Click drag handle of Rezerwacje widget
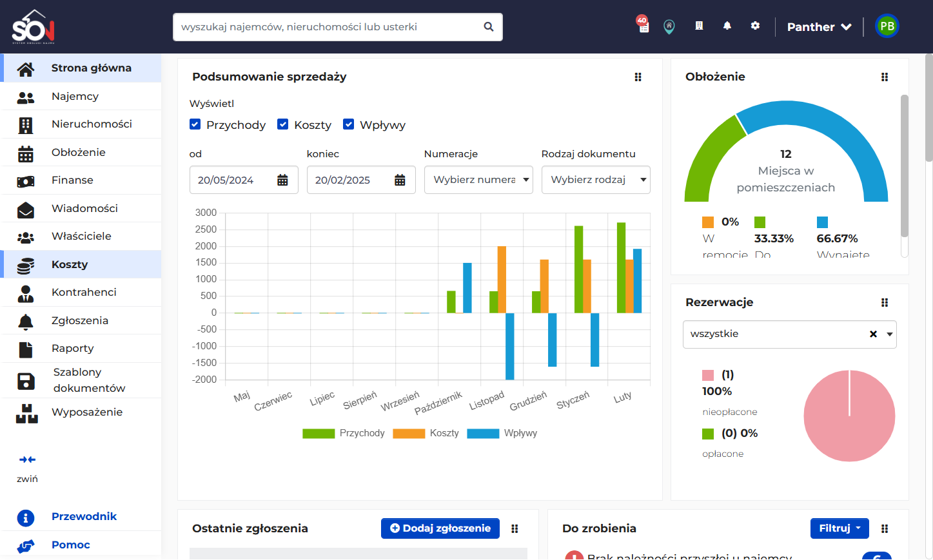Image resolution: width=933 pixels, height=560 pixels. 885,303
